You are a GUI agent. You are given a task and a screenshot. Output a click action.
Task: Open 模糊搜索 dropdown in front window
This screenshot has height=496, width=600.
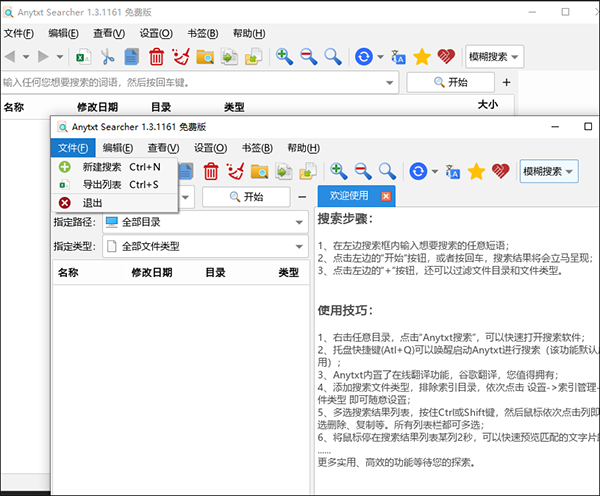(549, 171)
